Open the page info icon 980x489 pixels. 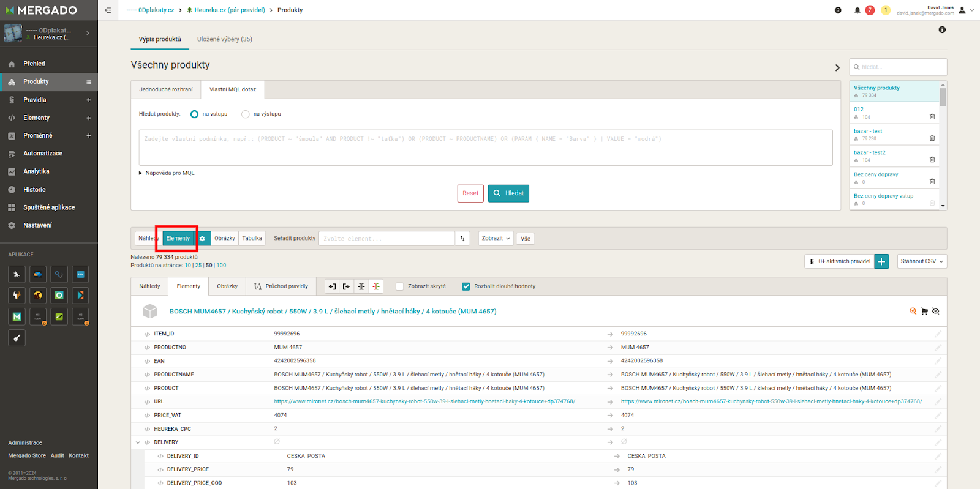pos(942,29)
